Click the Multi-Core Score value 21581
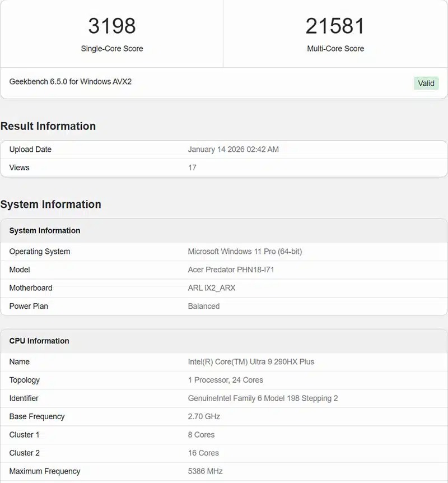The height and width of the screenshot is (483, 448). (x=335, y=26)
